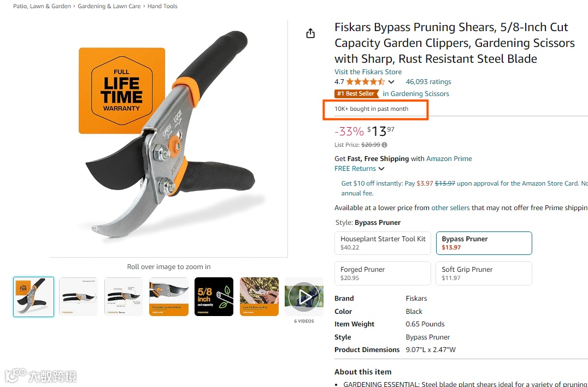
Task: Click the List Price info icon
Action: pos(384,145)
